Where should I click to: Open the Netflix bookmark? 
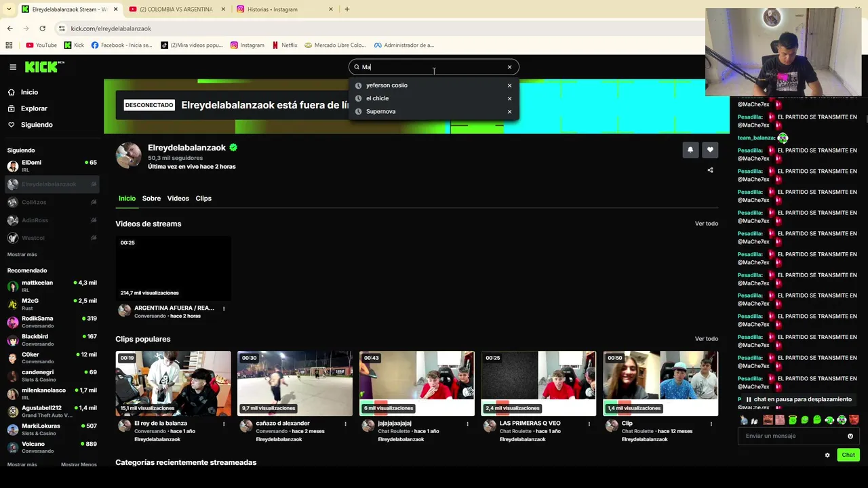click(285, 45)
